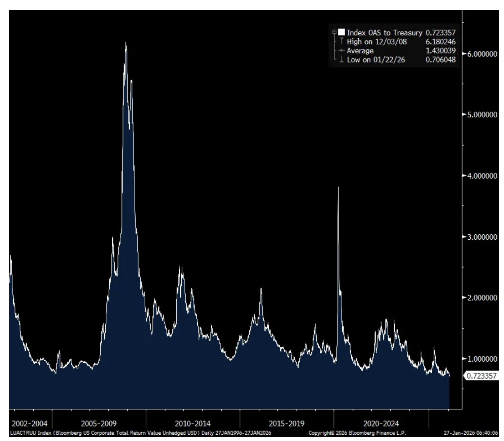This screenshot has width=504, height=441.
Task: Click the 2005-2009 range label on x-axis
Action: (99, 423)
